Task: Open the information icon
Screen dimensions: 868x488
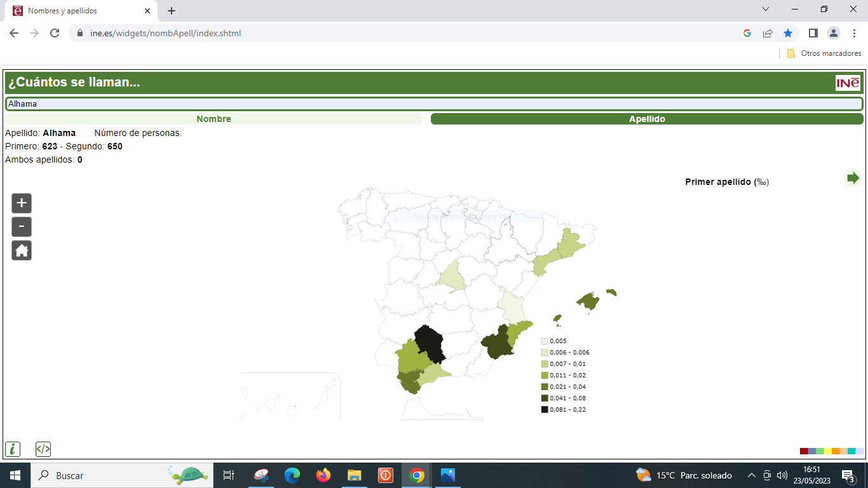Action: click(13, 449)
